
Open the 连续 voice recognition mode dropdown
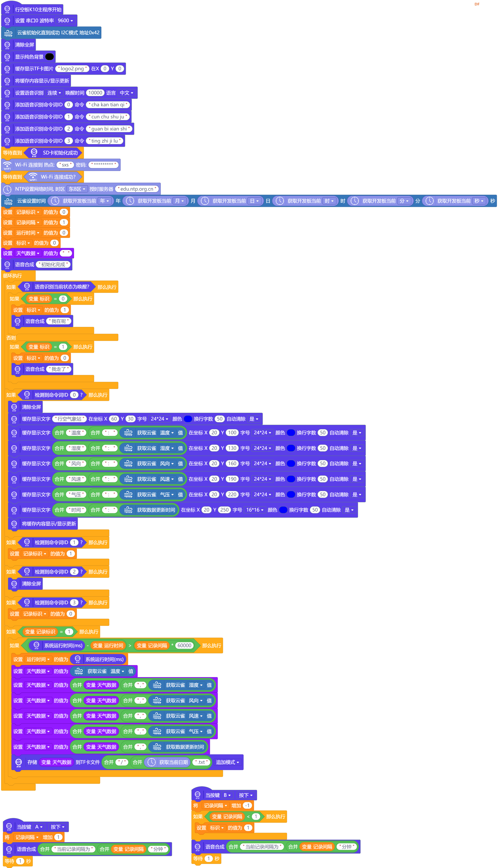pyautogui.click(x=54, y=93)
